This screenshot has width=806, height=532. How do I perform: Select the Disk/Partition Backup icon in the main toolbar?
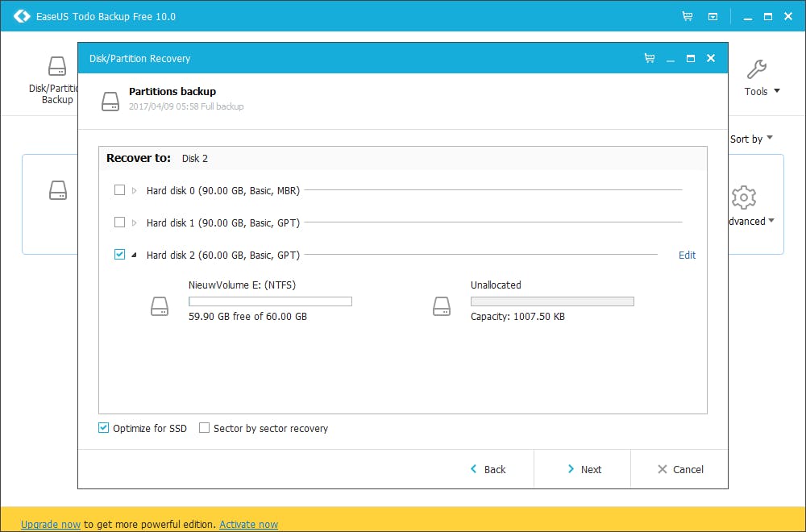(57, 67)
